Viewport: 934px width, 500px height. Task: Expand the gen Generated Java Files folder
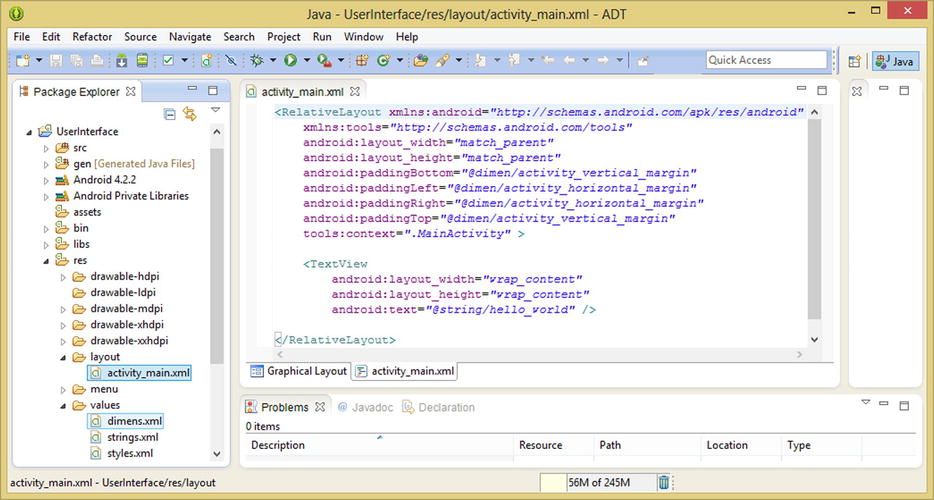[46, 164]
